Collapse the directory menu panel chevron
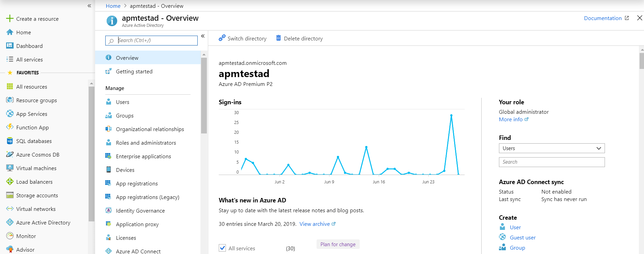This screenshot has width=644, height=254. (x=203, y=36)
